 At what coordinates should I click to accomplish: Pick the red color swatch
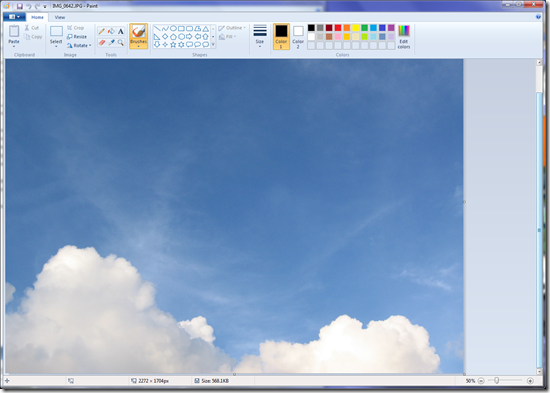(338, 28)
